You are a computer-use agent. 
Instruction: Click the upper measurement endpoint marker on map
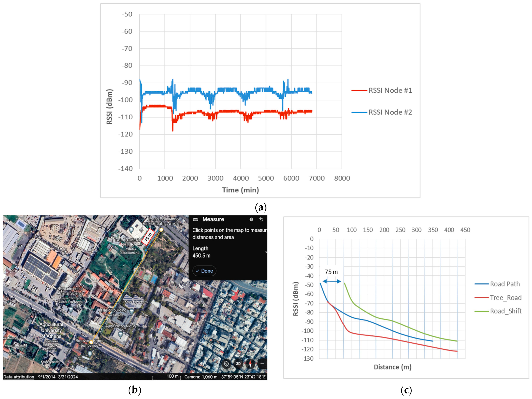click(x=161, y=230)
